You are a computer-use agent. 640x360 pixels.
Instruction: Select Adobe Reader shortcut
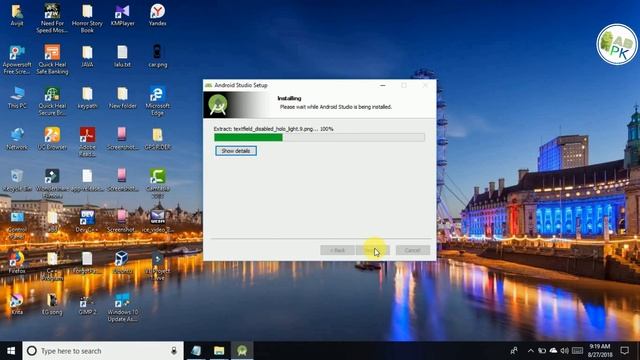click(87, 142)
